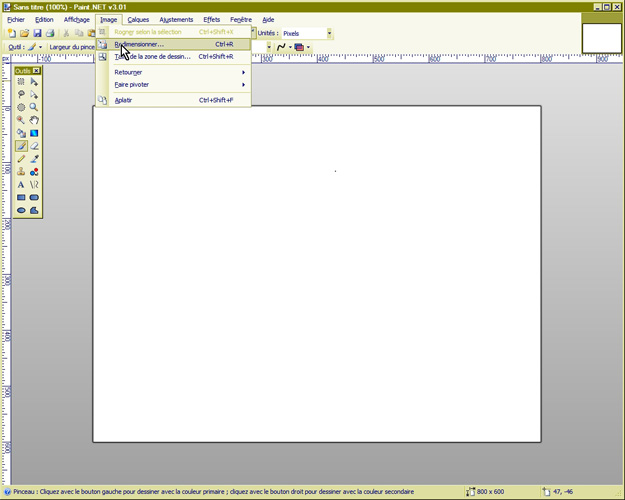Viewport: 625px width, 500px height.
Task: Open the Calques menu
Action: 138,19
